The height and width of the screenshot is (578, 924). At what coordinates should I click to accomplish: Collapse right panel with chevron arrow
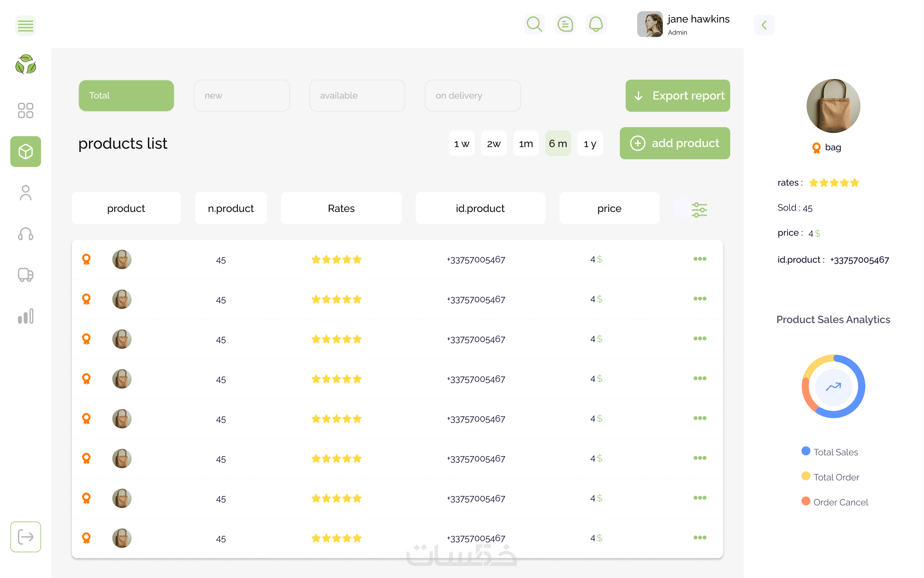764,25
